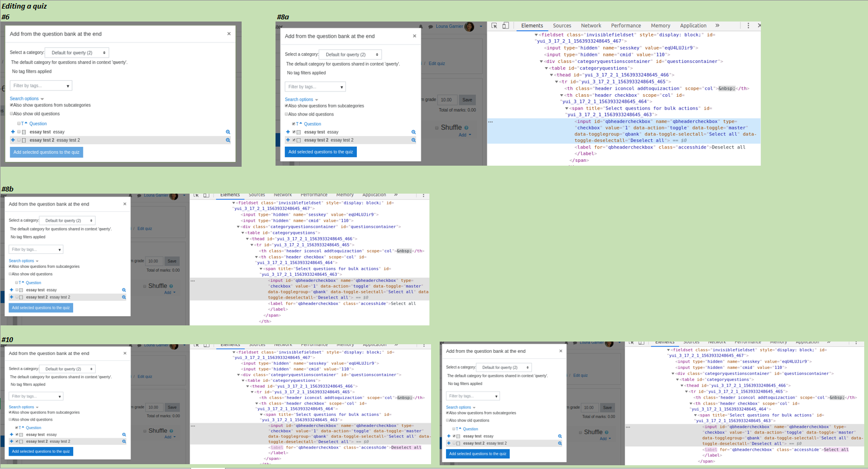Viewport: 868px width, 469px height.
Task: Click the Shuffle help icon in screenshot #8a
Action: tap(466, 127)
